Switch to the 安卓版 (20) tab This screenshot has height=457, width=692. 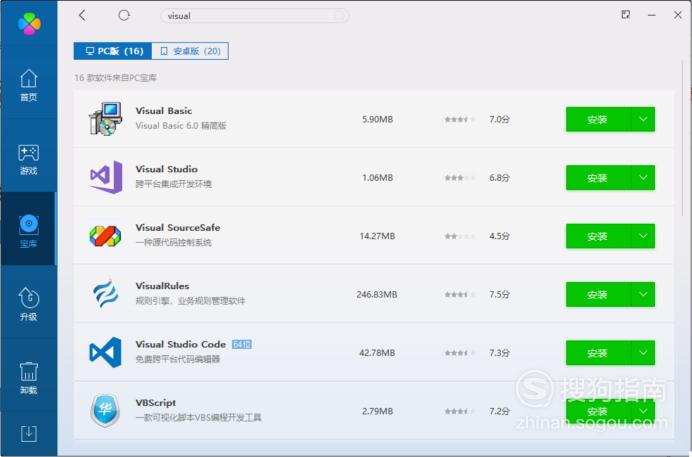(190, 51)
